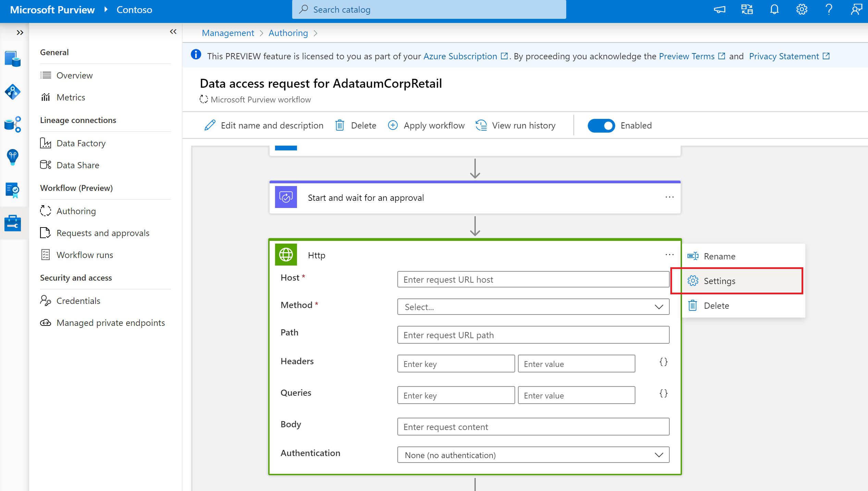This screenshot has width=868, height=491.
Task: Click the Apply workflow button
Action: pyautogui.click(x=426, y=125)
